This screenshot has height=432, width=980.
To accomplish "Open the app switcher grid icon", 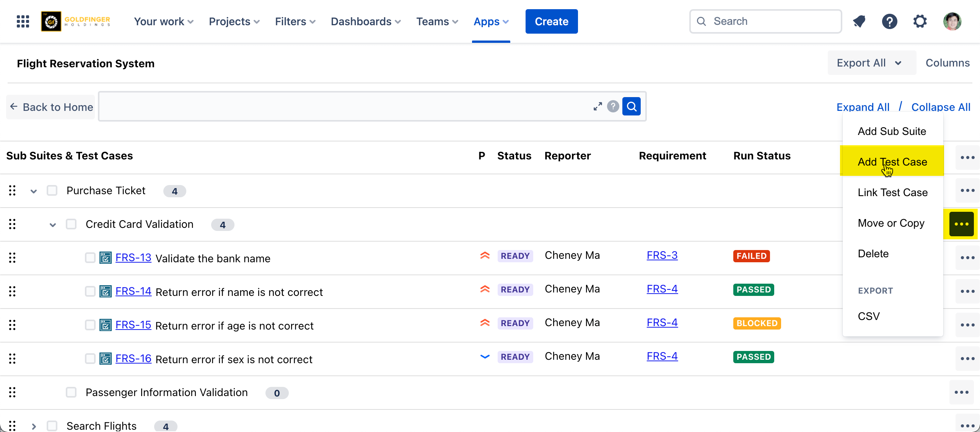I will 23,21.
